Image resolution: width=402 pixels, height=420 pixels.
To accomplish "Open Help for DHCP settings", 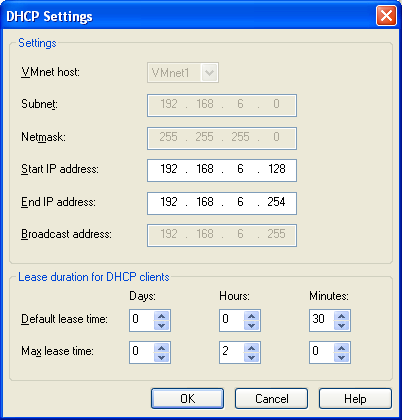I will [355, 398].
